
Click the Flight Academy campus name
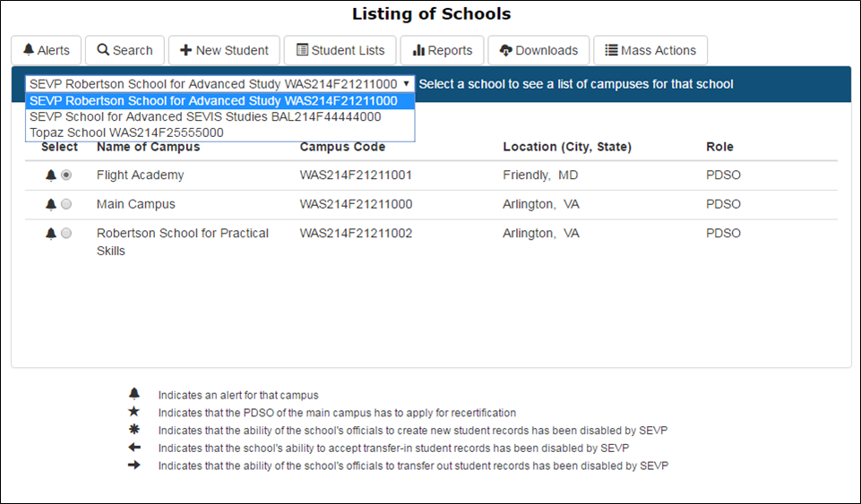click(140, 175)
